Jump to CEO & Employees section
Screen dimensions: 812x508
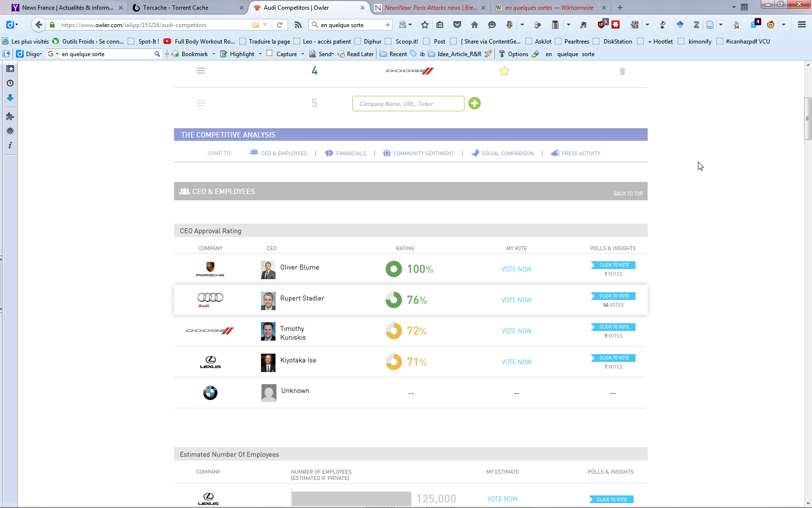click(x=278, y=153)
